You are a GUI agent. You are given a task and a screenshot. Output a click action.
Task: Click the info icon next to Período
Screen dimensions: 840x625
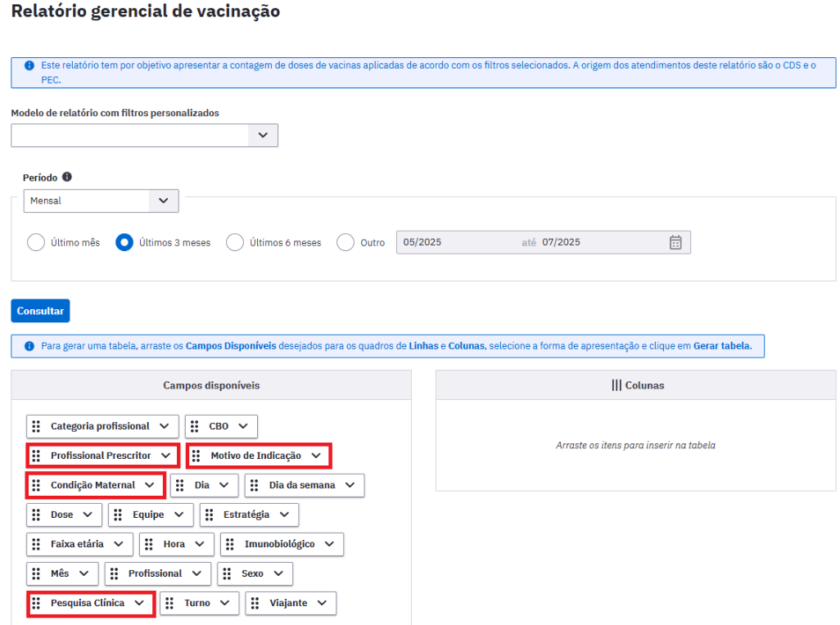(x=67, y=177)
